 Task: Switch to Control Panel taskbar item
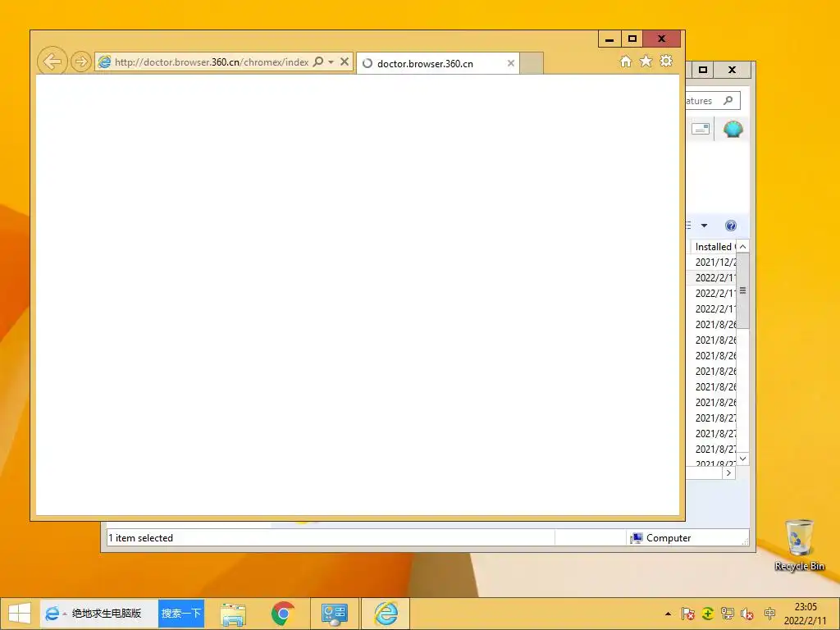tap(335, 614)
